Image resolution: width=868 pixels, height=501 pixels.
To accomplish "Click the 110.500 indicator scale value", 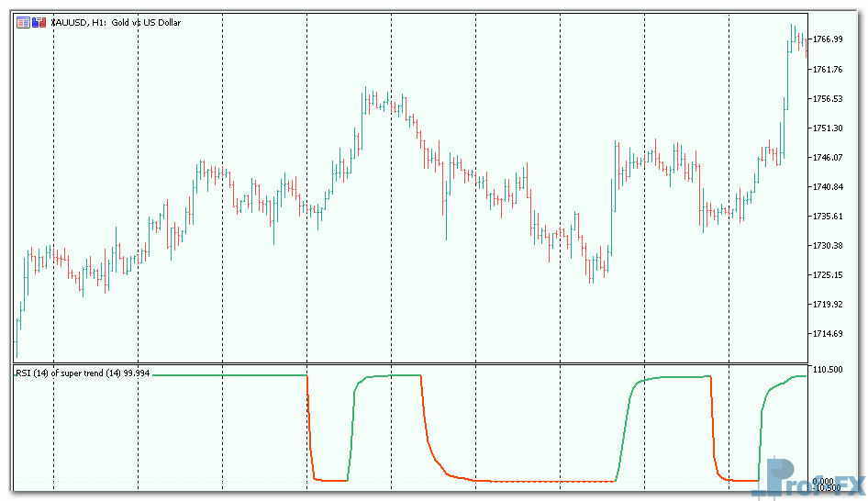I will (828, 369).
